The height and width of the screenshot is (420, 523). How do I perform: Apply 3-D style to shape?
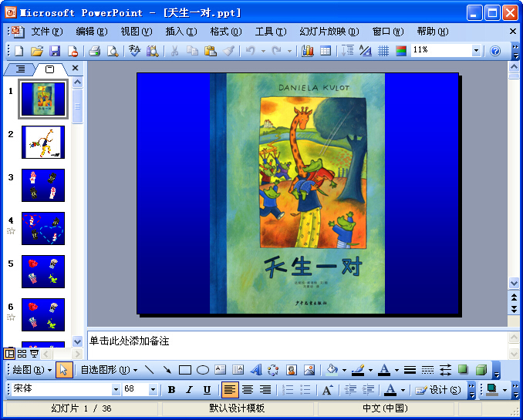pyautogui.click(x=481, y=370)
